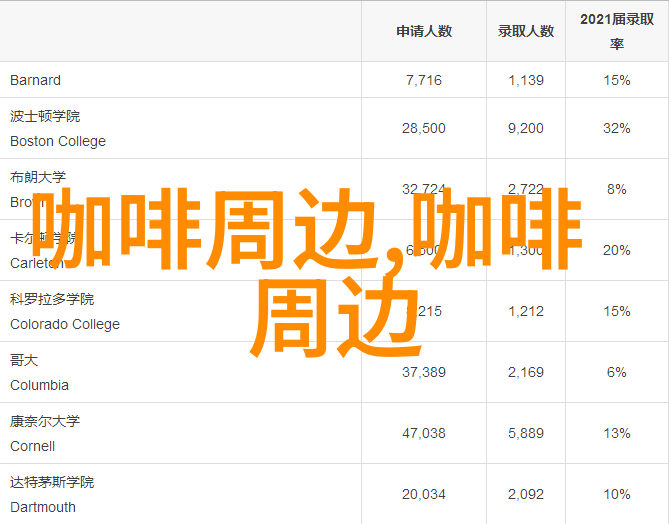Click the Columbia school name
This screenshot has height=524, width=670.
click(39, 385)
